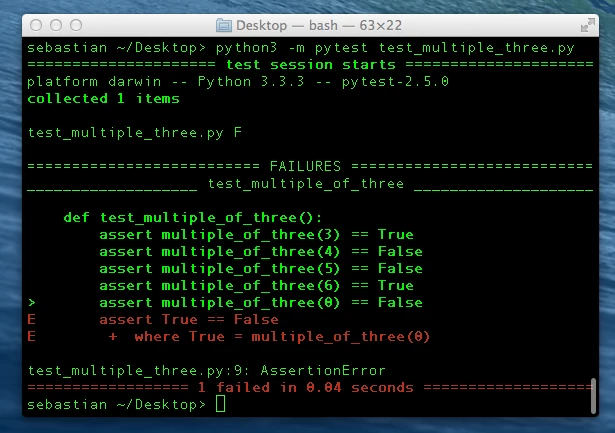The height and width of the screenshot is (433, 615).
Task: Click 'test session starts' header
Action: (x=311, y=65)
